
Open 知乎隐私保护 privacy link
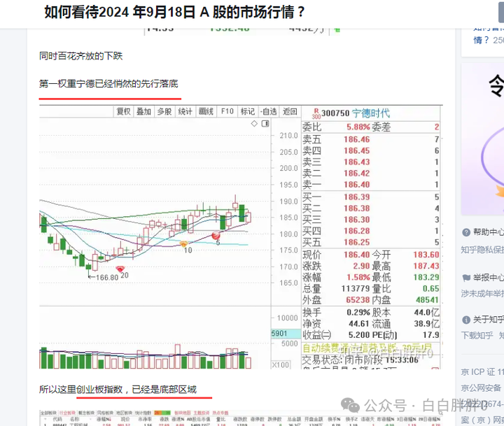click(x=482, y=250)
